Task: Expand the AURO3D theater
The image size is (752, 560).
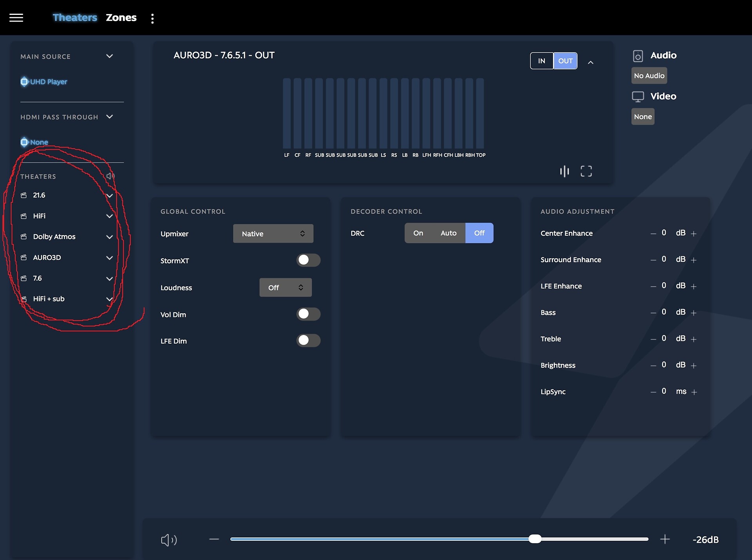Action: coord(110,257)
